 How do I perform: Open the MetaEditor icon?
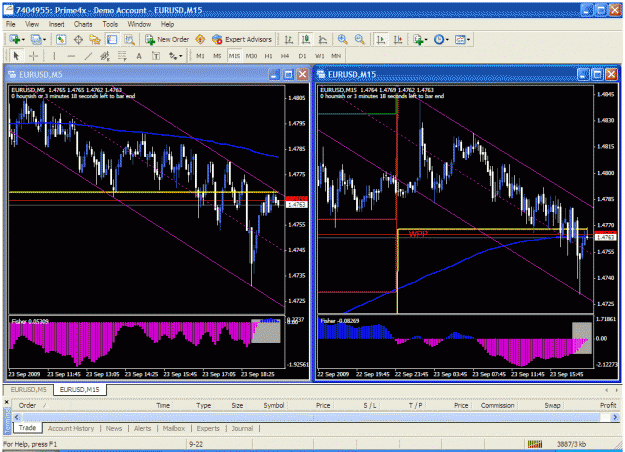tap(200, 39)
